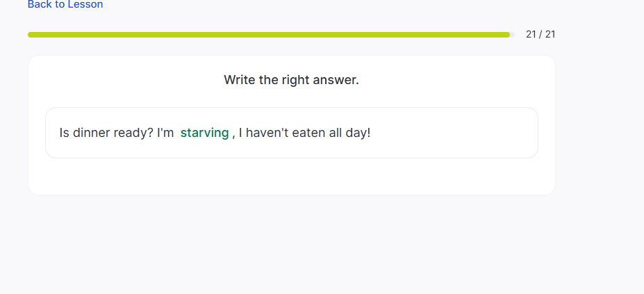Click the unfilled gray end of progress bar

point(512,34)
